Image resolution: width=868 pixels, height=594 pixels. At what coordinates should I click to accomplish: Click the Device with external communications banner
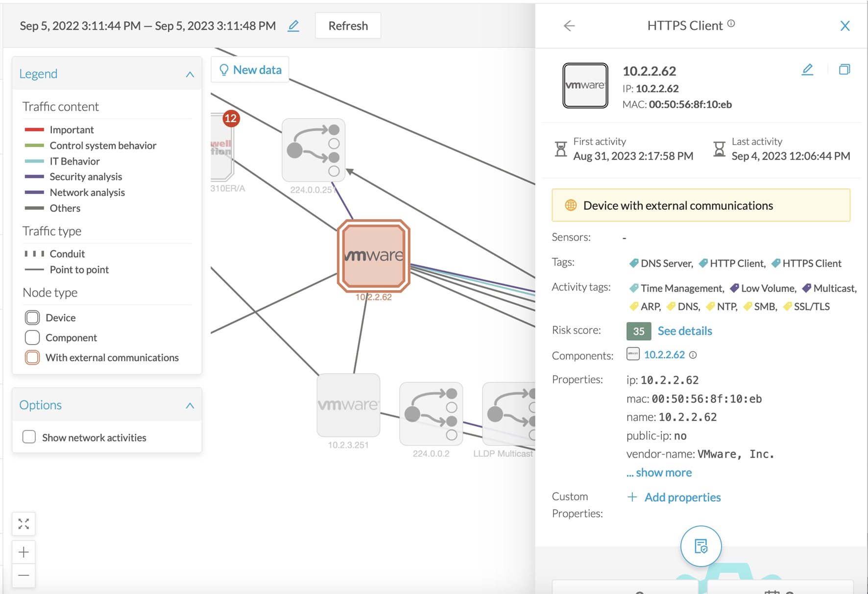click(x=700, y=205)
